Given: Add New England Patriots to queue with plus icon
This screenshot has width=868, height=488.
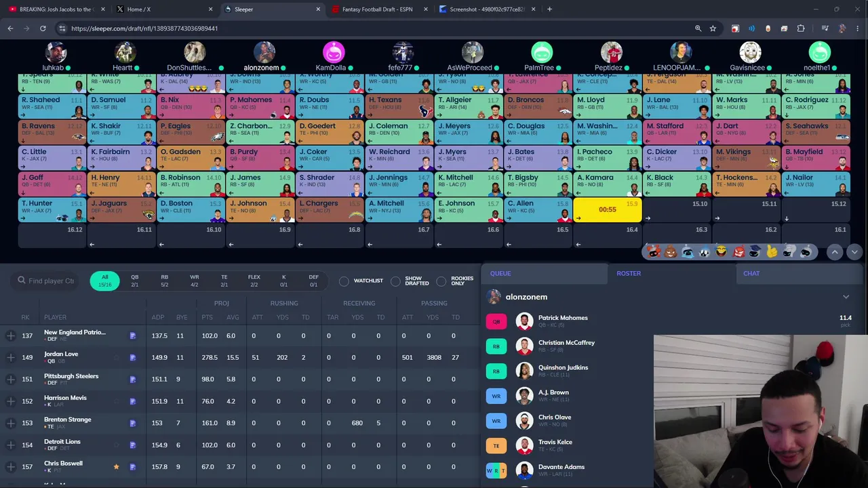Looking at the screenshot, I should (11, 335).
